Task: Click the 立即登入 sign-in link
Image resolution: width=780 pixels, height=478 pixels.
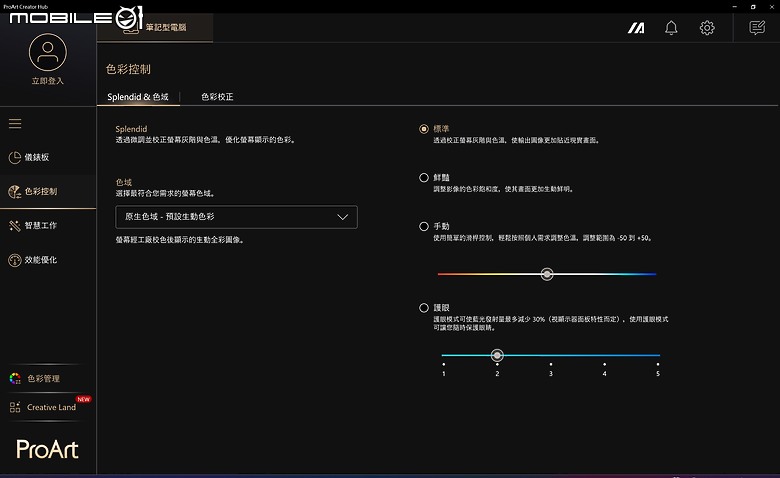Action: click(x=48, y=81)
